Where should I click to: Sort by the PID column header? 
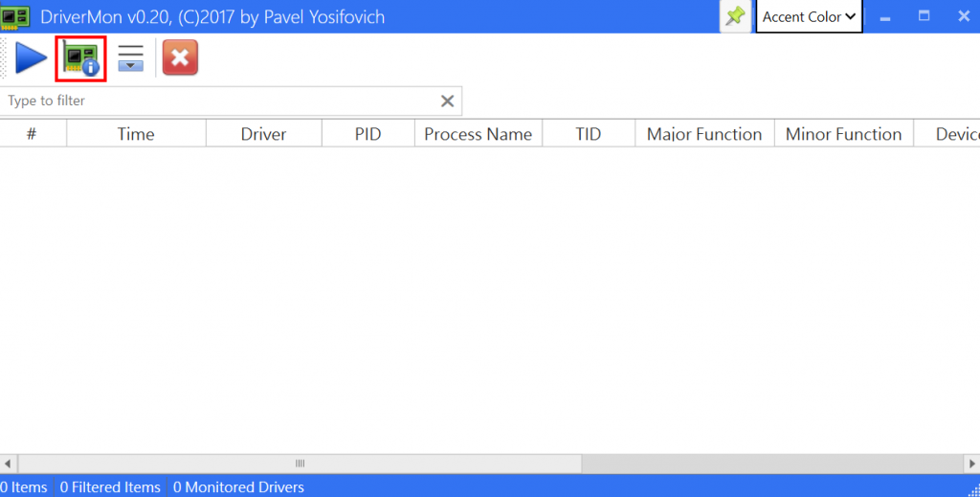pos(368,134)
